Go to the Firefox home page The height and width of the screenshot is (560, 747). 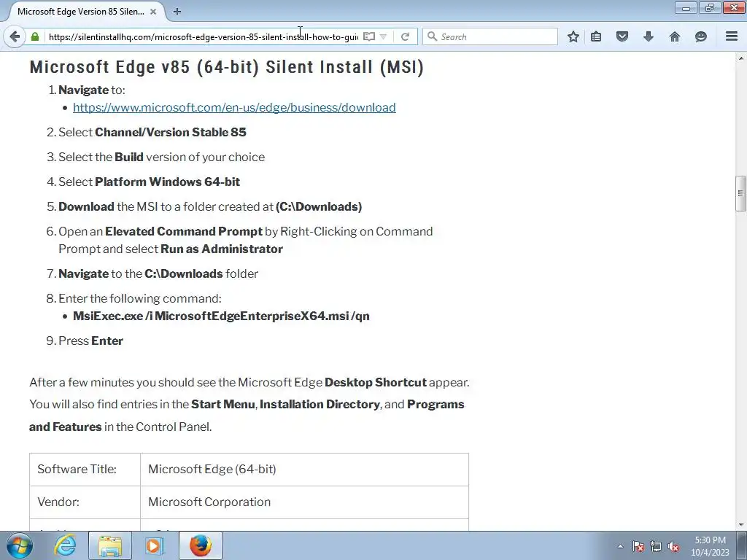(675, 36)
